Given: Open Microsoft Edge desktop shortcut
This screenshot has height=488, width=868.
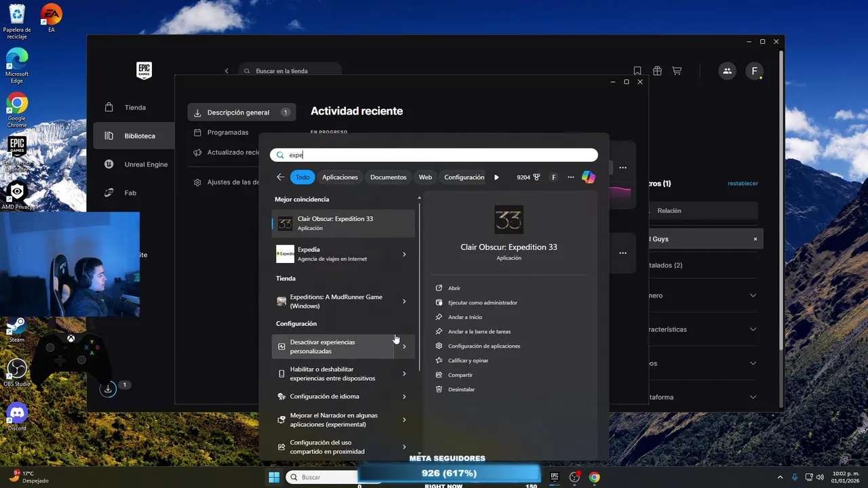Looking at the screenshot, I should click(17, 66).
